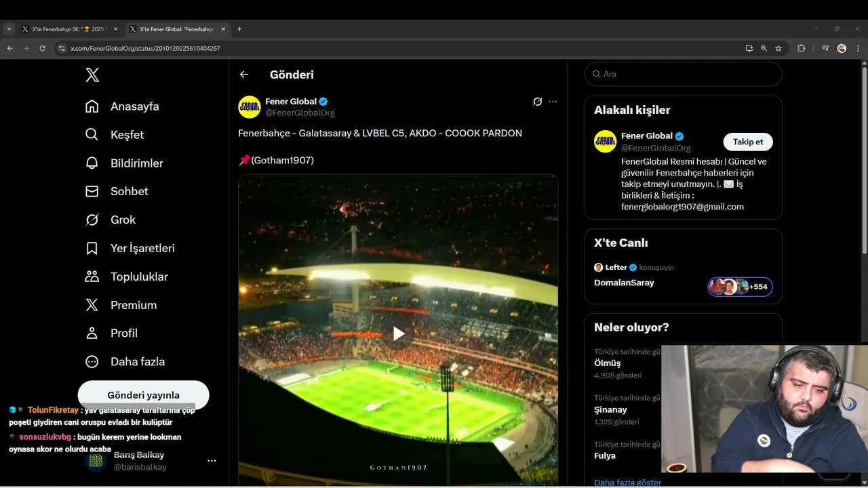Open the Keşfet search icon
Image resolution: width=868 pixels, height=488 pixels.
92,135
